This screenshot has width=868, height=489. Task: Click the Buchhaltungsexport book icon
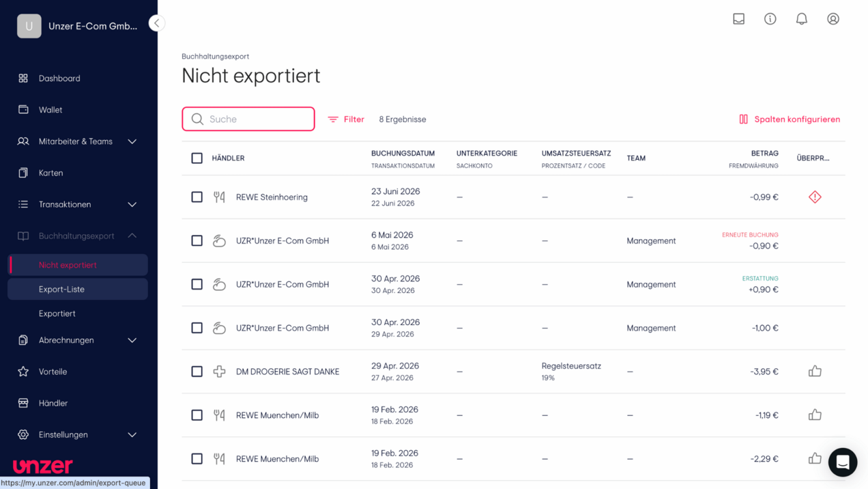23,236
